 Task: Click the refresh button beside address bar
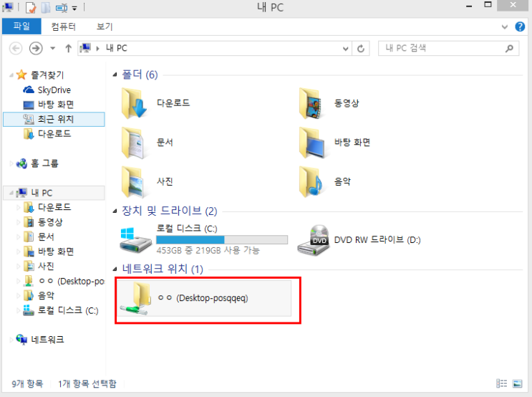coord(362,49)
